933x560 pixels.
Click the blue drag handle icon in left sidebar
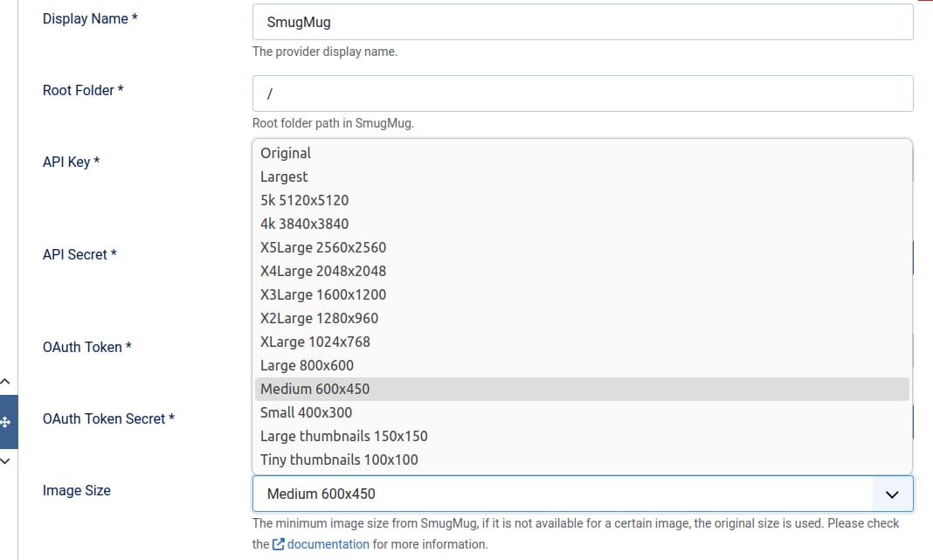tap(8, 422)
